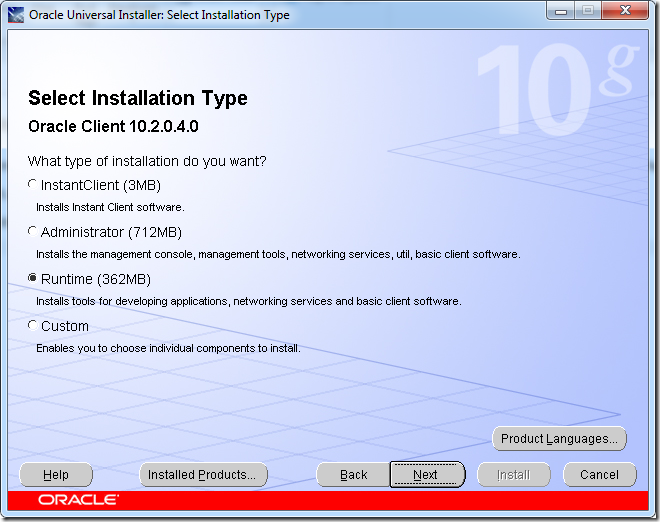Image resolution: width=660 pixels, height=522 pixels.
Task: Click the Administrator description about management console
Action: 278,254
